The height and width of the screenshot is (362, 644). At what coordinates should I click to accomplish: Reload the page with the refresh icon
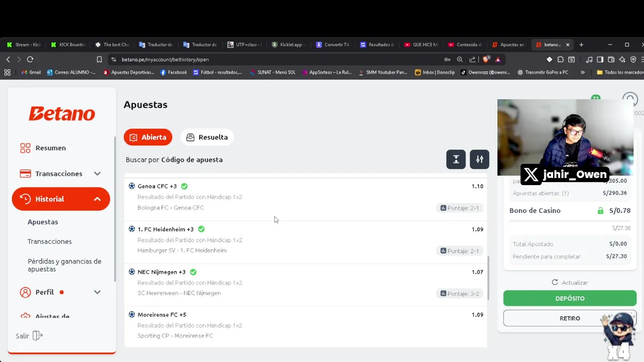[30, 59]
